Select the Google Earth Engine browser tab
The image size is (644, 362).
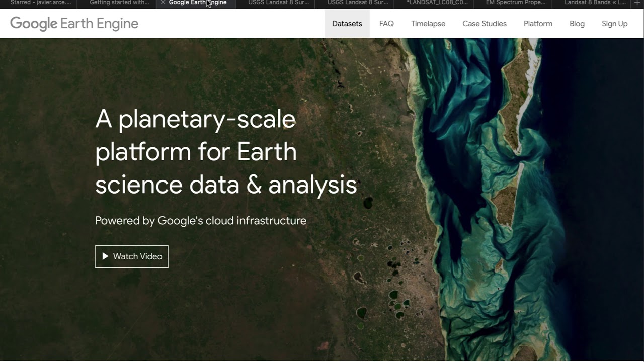coord(197,3)
